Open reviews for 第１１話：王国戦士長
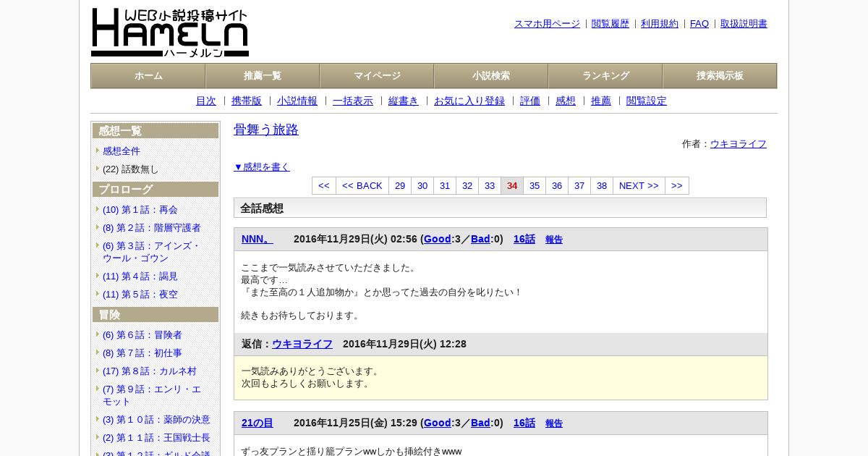 click(156, 437)
